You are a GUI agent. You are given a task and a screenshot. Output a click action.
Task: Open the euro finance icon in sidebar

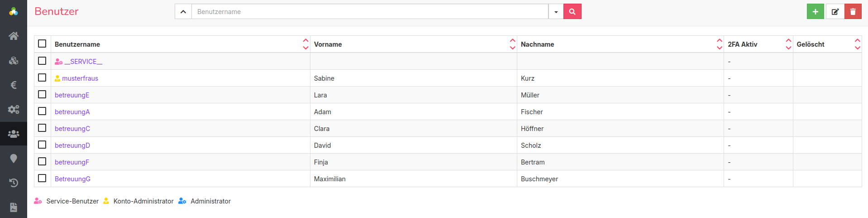click(x=14, y=85)
